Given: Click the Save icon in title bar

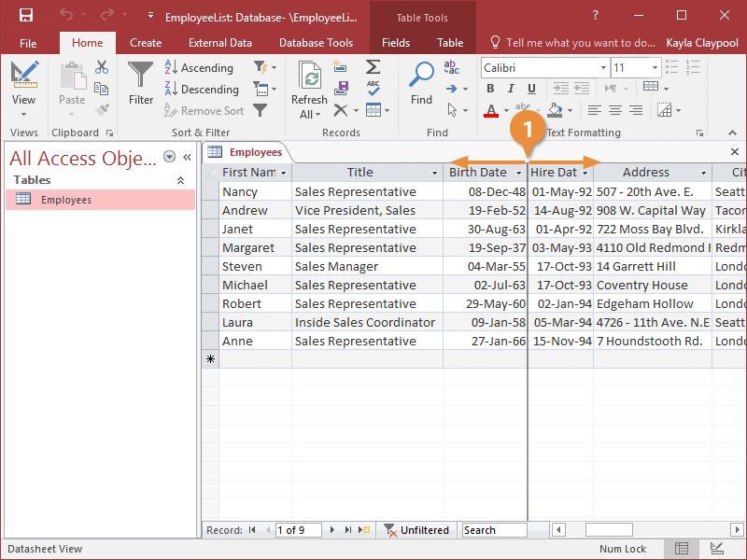Looking at the screenshot, I should coord(26,15).
